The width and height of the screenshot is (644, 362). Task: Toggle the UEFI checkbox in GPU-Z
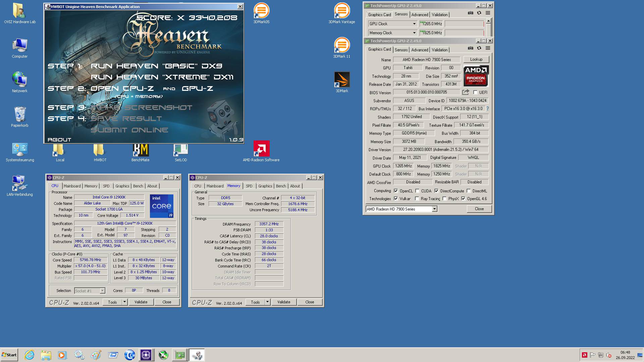click(475, 92)
